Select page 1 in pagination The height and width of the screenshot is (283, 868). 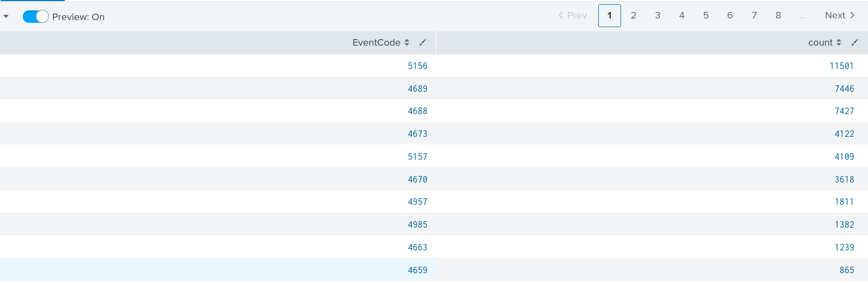pyautogui.click(x=610, y=16)
